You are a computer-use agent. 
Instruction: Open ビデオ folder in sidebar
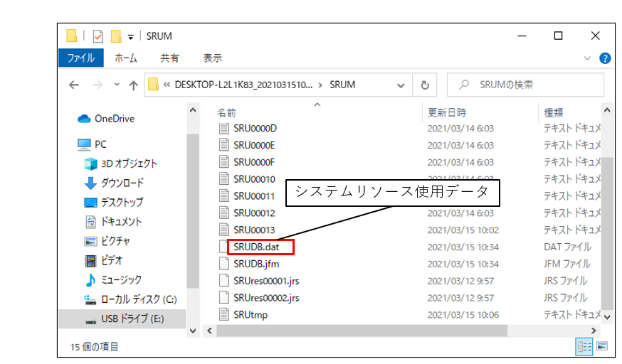click(103, 260)
